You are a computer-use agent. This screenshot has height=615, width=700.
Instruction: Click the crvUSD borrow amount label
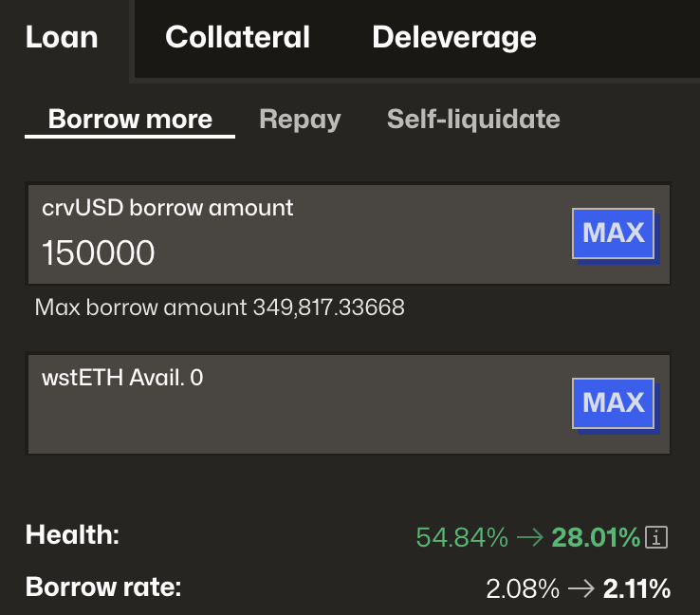coord(168,207)
